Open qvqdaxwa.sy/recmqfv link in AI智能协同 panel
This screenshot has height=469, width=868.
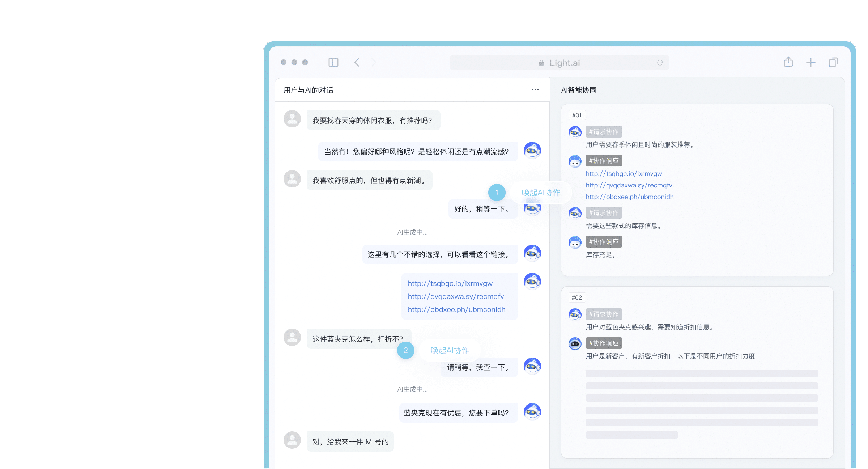point(629,185)
